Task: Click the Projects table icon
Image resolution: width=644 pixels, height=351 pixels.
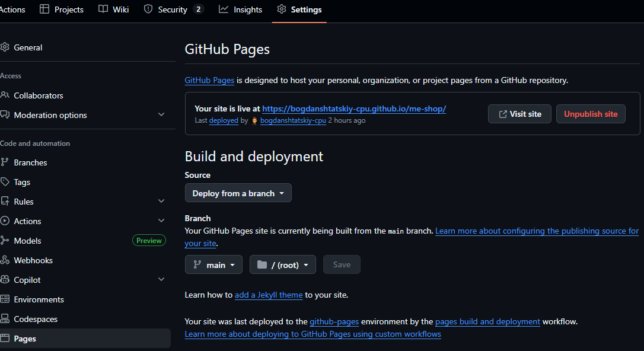Action: click(44, 9)
